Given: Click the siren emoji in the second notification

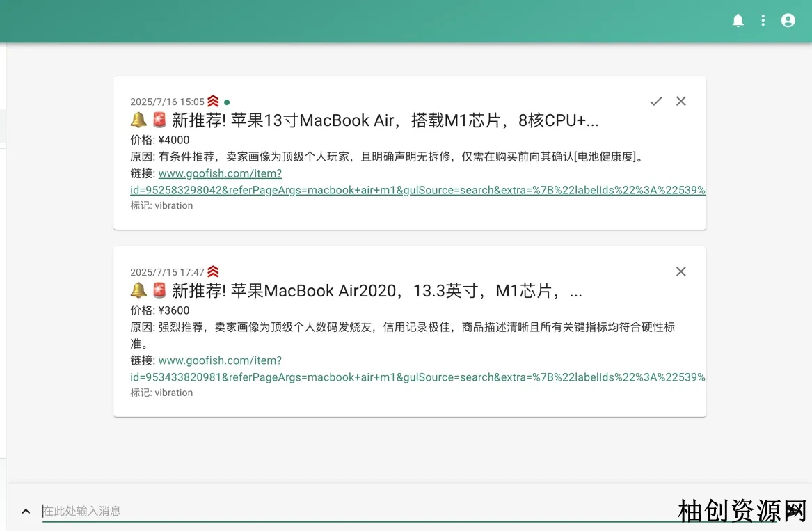Looking at the screenshot, I should point(160,291).
